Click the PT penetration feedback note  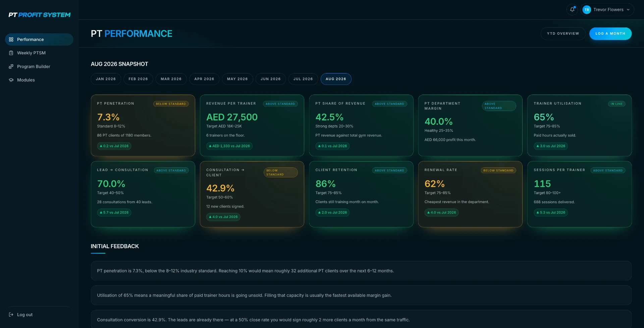(361, 271)
